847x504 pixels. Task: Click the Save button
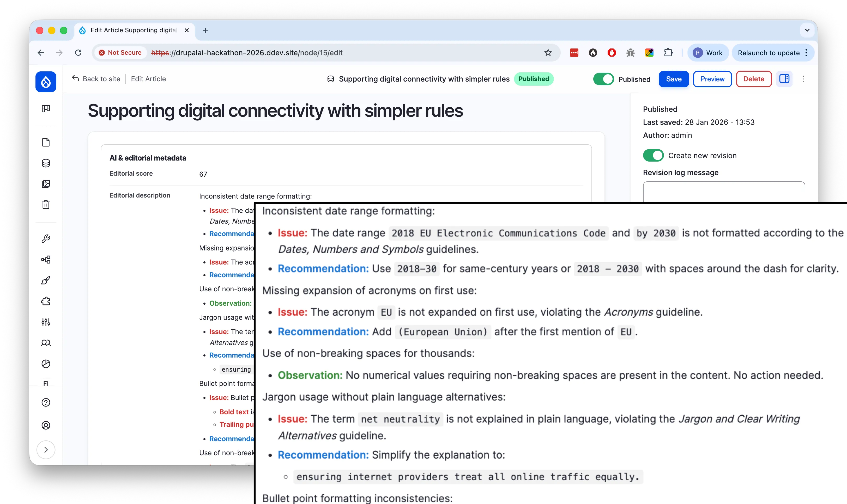tap(673, 79)
